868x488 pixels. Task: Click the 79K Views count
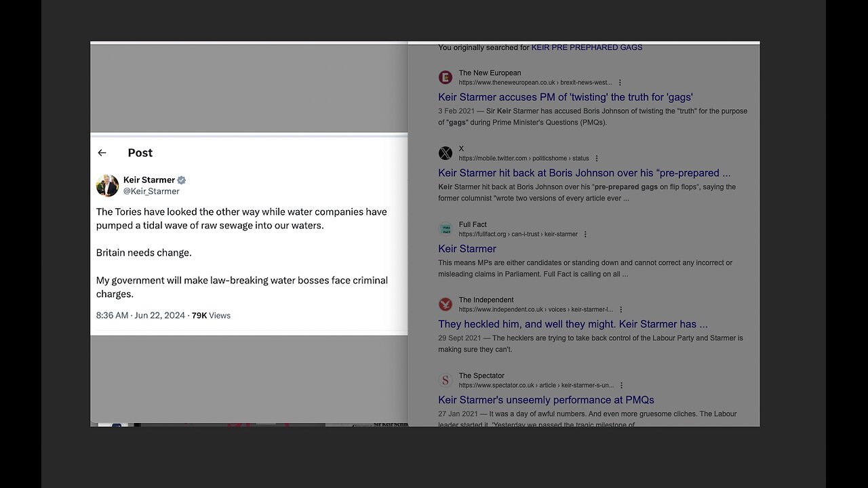pyautogui.click(x=211, y=315)
